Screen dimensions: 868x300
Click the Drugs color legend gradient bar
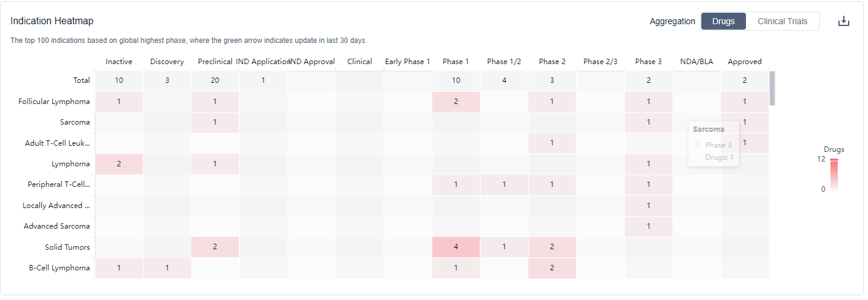(834, 176)
